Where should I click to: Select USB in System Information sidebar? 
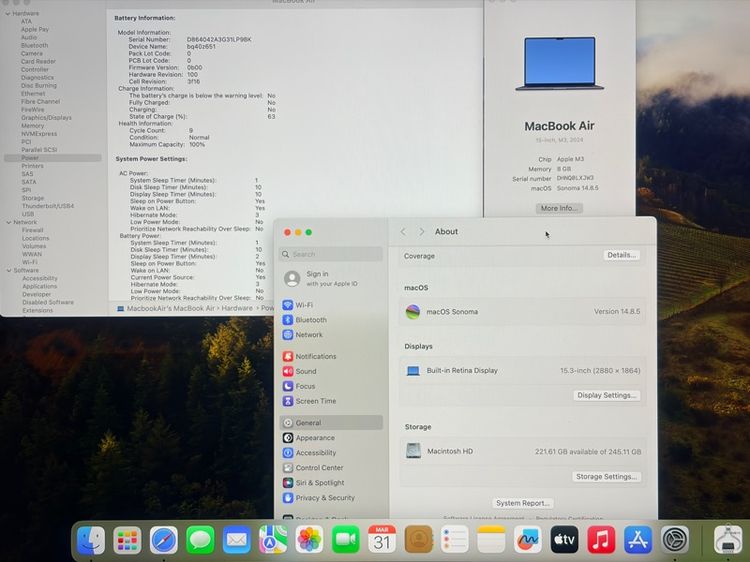(x=28, y=214)
